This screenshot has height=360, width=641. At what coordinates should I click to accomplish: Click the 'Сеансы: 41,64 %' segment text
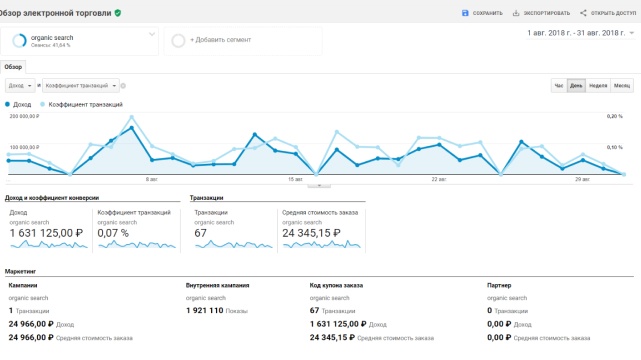tap(50, 45)
